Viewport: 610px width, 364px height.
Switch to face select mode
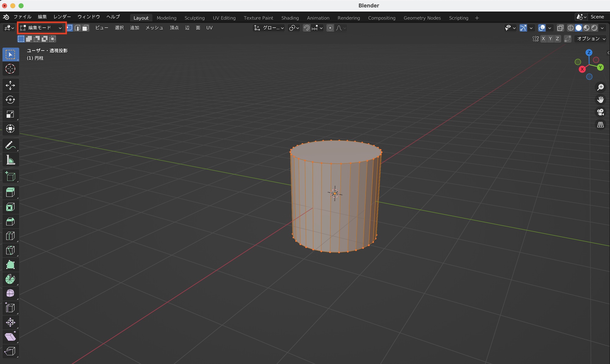[x=85, y=28]
